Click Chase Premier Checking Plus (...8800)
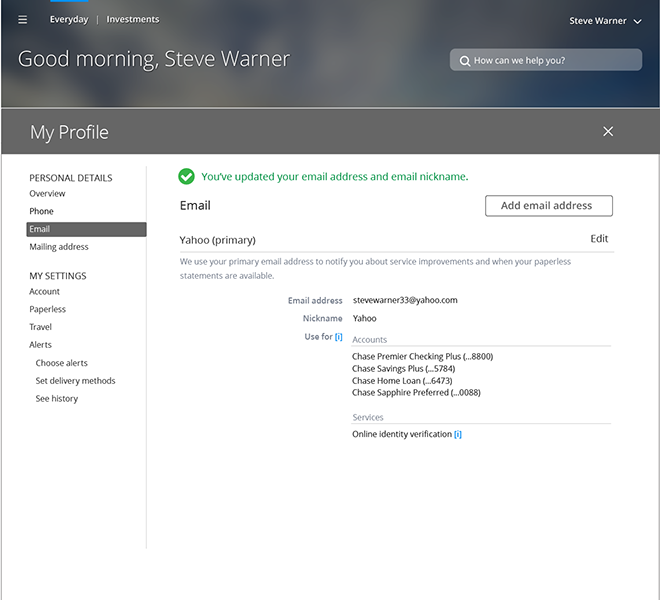 423,357
